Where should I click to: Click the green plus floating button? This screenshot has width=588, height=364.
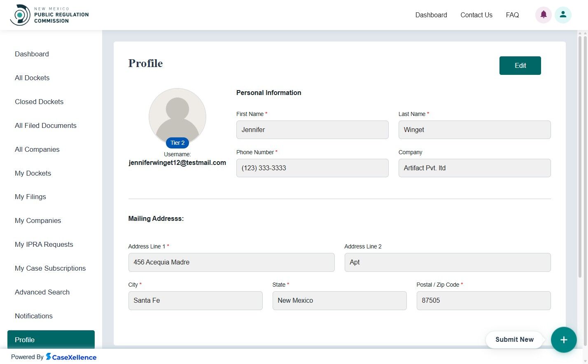click(564, 340)
